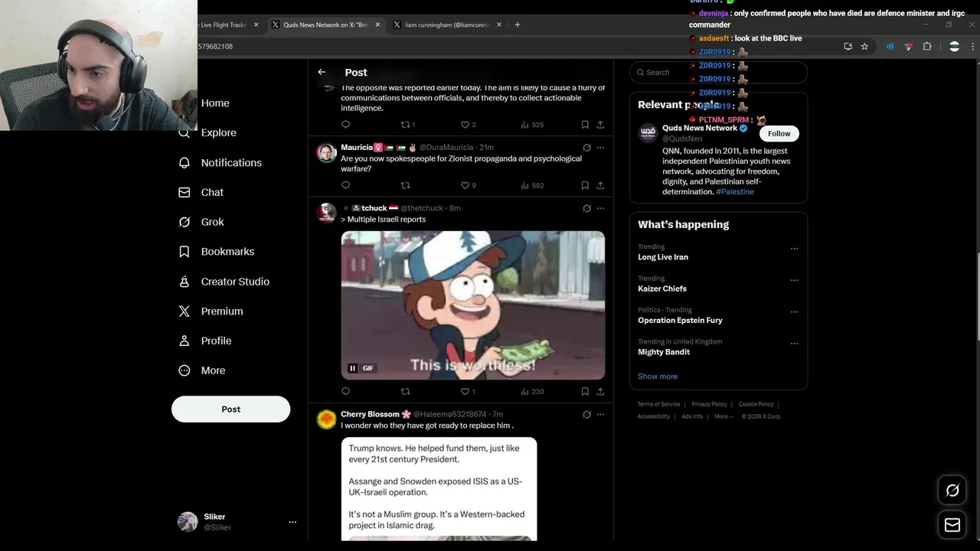Screen dimensions: 980x551
Task: Click the Creator Studio icon
Action: click(184, 282)
